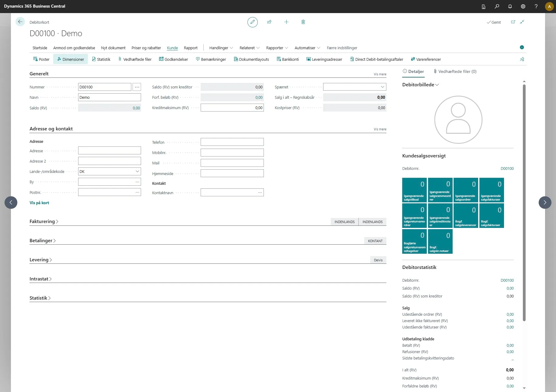Expand the Handlinger menu

pyautogui.click(x=221, y=48)
